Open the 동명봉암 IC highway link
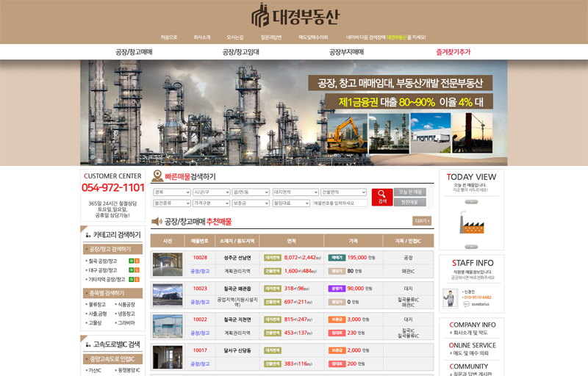The height and width of the screenshot is (376, 588). pos(129,370)
